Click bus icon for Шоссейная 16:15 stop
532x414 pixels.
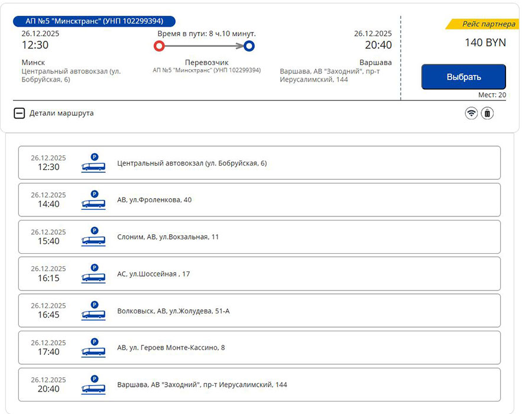pyautogui.click(x=93, y=274)
